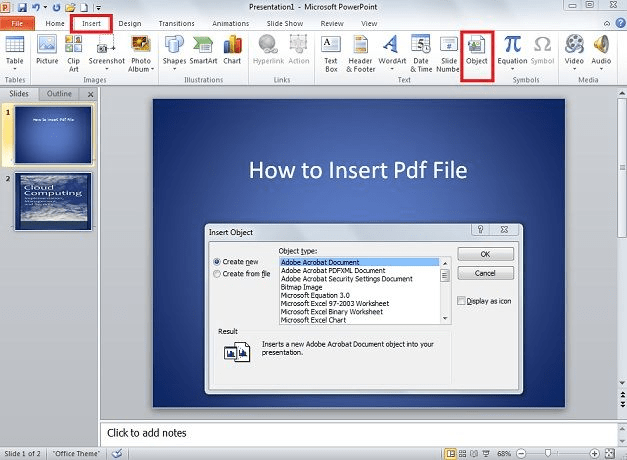Open the Design tab
The width and height of the screenshot is (627, 460).
[x=130, y=23]
